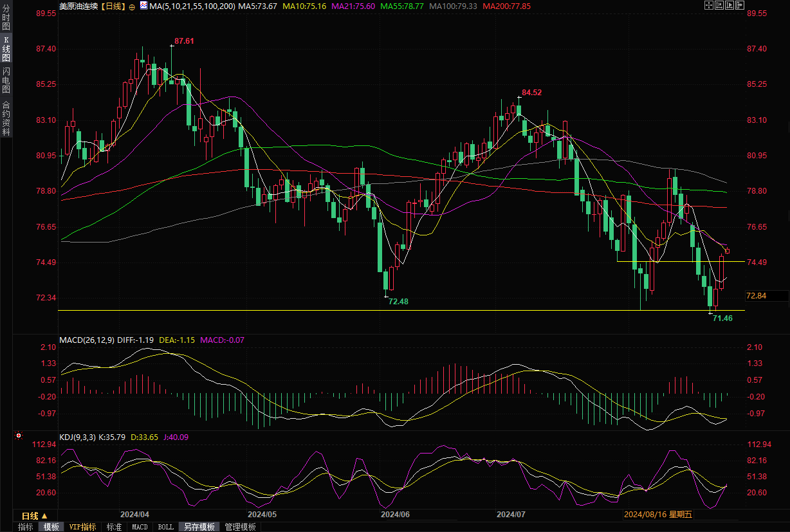Click the red sun icon near KDJ
Screen dimensions: 790x532
point(19,436)
